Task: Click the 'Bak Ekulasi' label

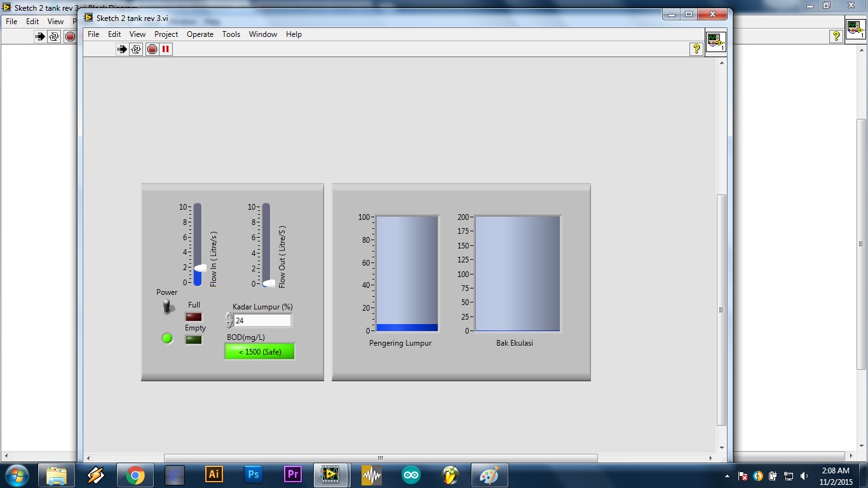Action: [515, 343]
